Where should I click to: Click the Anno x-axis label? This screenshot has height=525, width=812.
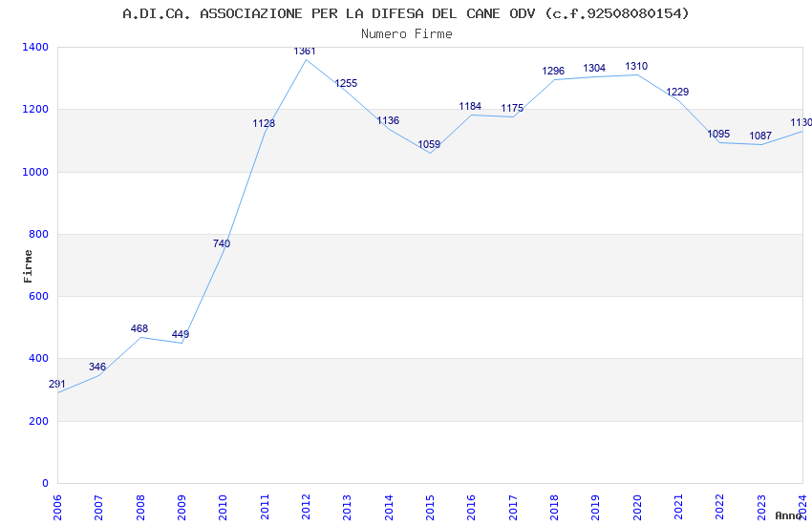click(x=788, y=515)
